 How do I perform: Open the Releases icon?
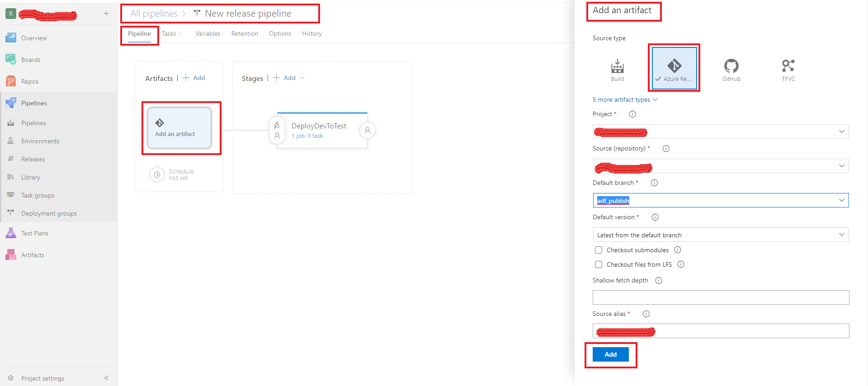(x=11, y=159)
